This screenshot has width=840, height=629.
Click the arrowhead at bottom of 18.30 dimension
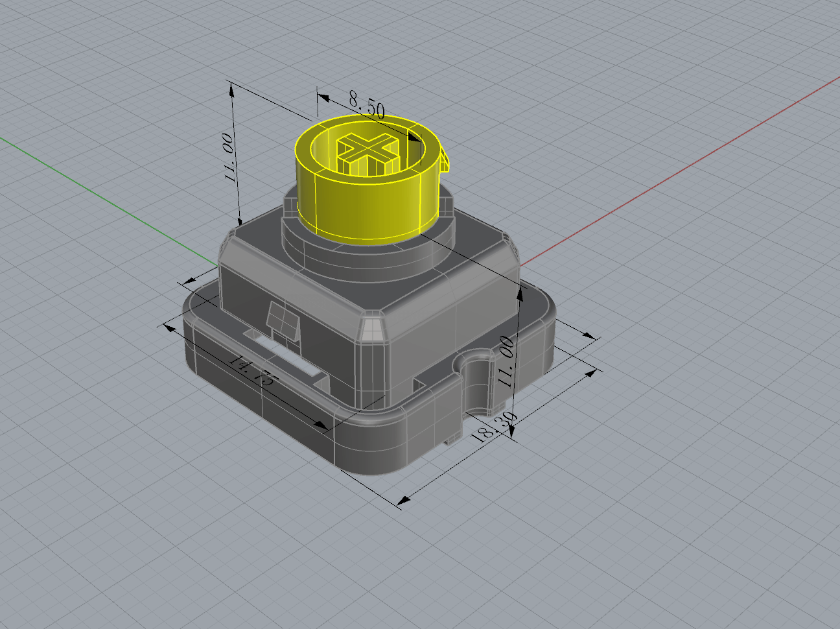coord(403,500)
